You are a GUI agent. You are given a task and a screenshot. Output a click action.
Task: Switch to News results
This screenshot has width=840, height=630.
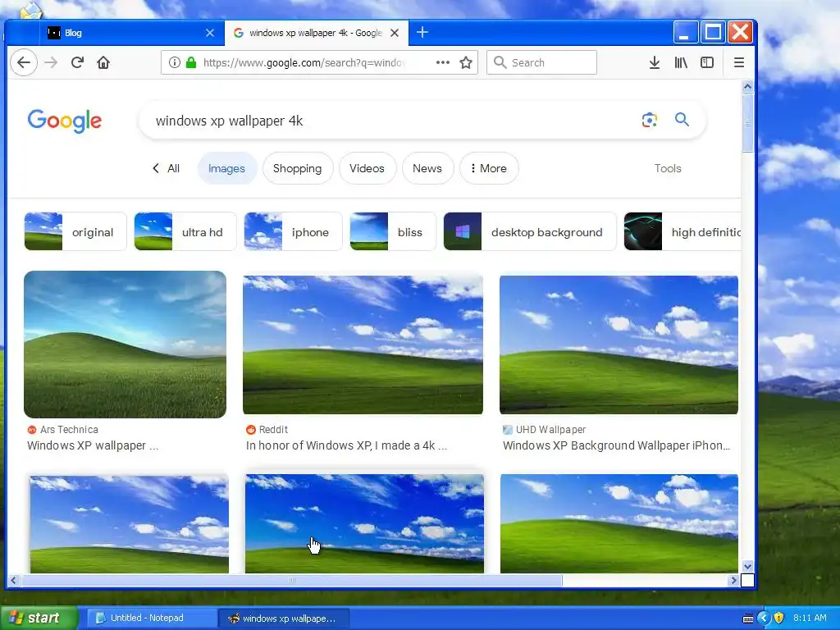point(427,168)
